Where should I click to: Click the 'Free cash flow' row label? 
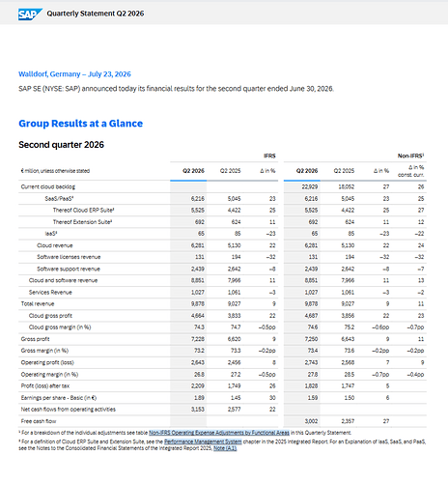tap(39, 421)
